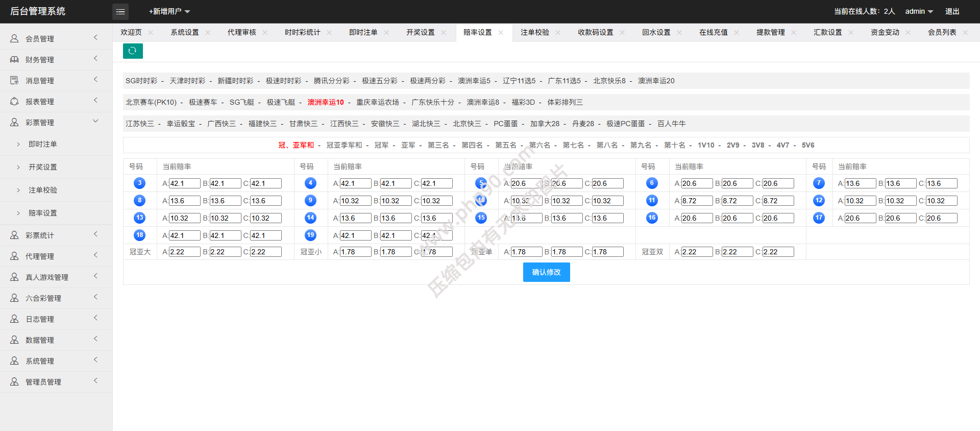Click the 冠亚大 odds A input field

(184, 252)
